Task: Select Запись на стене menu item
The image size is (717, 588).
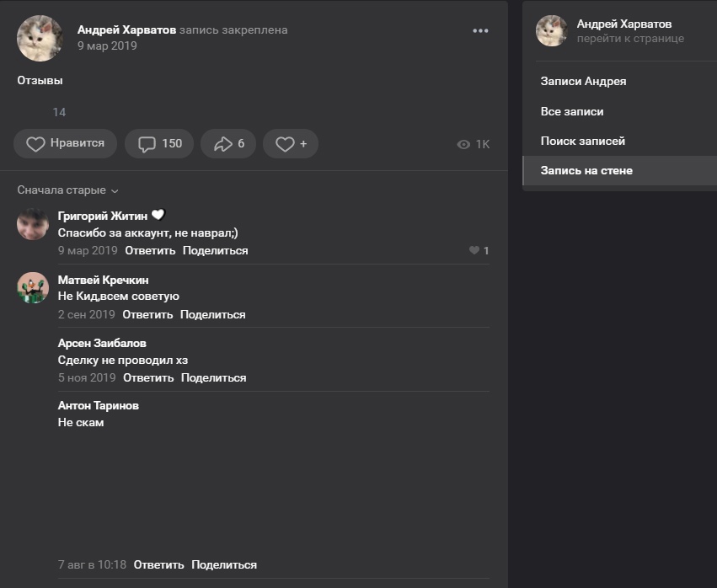Action: [586, 170]
